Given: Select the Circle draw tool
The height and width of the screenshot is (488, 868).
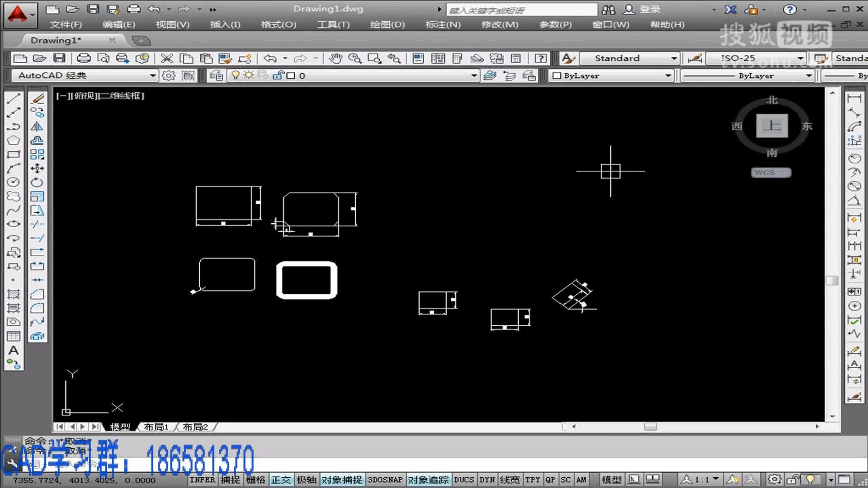Looking at the screenshot, I should tap(14, 182).
